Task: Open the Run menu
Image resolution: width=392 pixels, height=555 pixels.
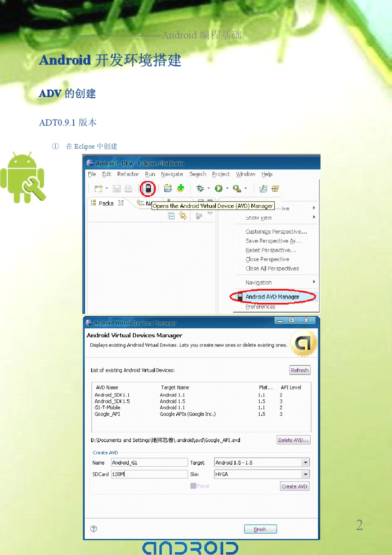Action: coord(150,174)
